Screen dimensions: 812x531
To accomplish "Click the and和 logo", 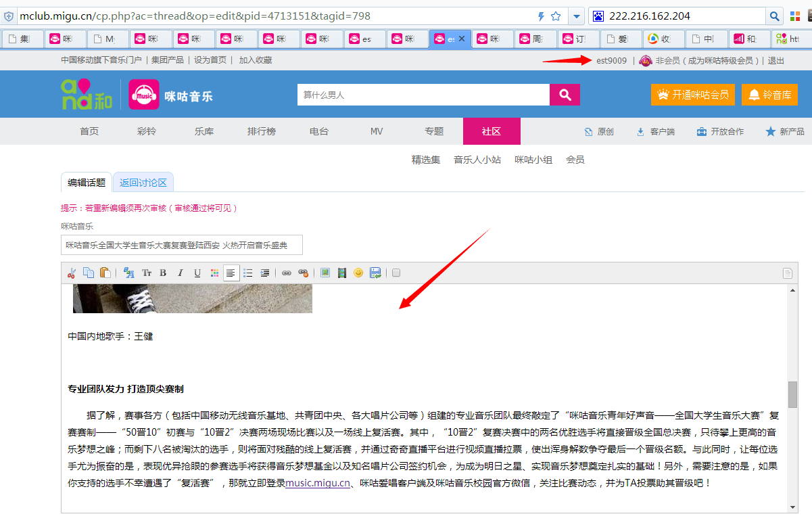I will [x=87, y=95].
